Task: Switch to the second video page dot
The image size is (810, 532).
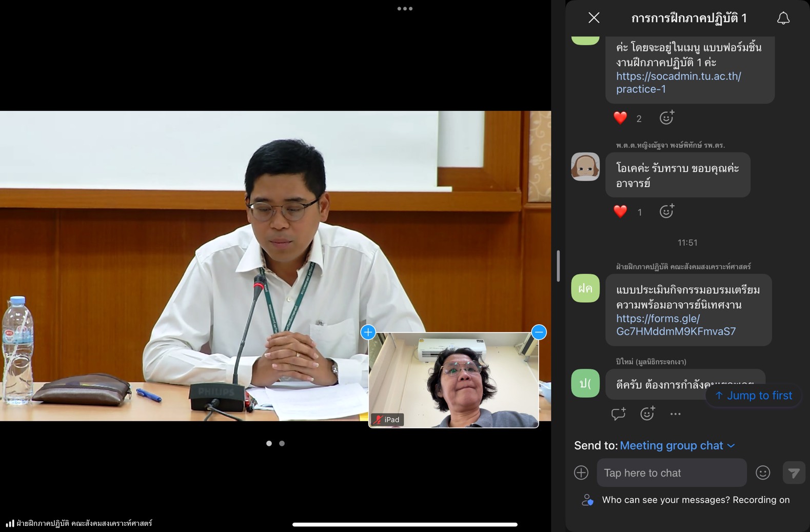Action: pos(282,443)
